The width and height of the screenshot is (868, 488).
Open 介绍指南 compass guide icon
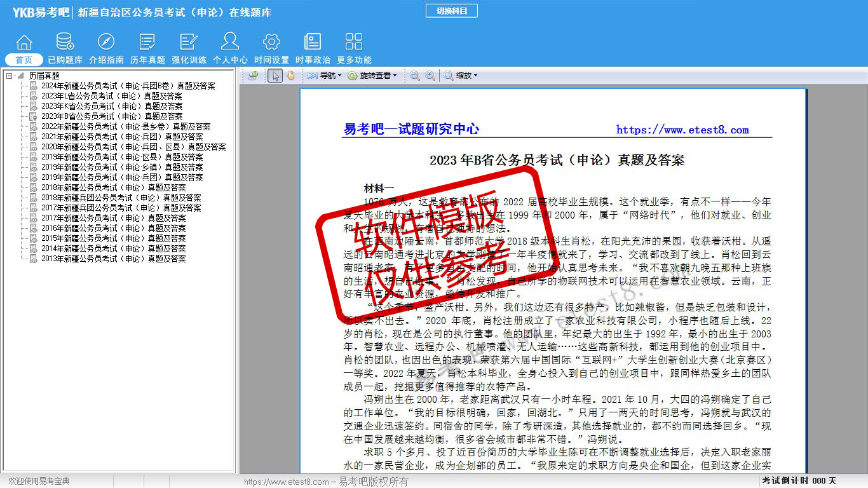(106, 49)
